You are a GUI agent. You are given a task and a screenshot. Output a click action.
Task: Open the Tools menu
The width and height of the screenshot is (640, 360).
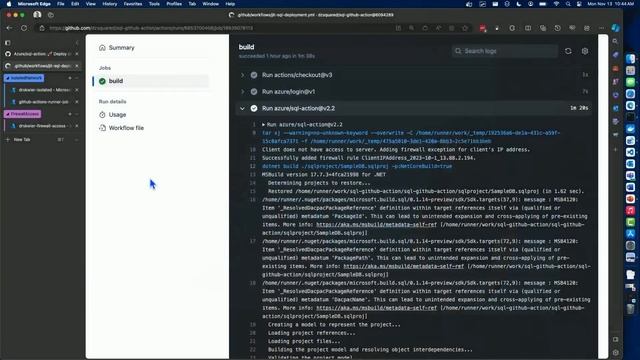(154, 4)
